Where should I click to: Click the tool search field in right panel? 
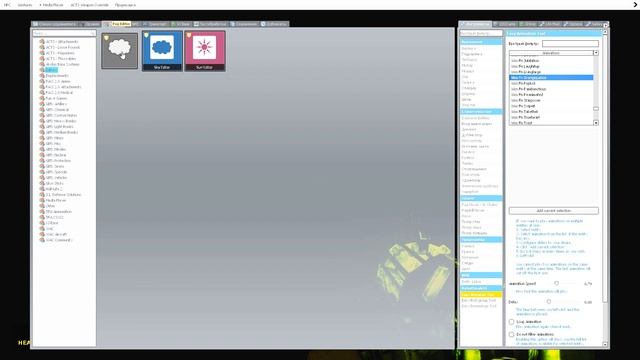tap(481, 33)
